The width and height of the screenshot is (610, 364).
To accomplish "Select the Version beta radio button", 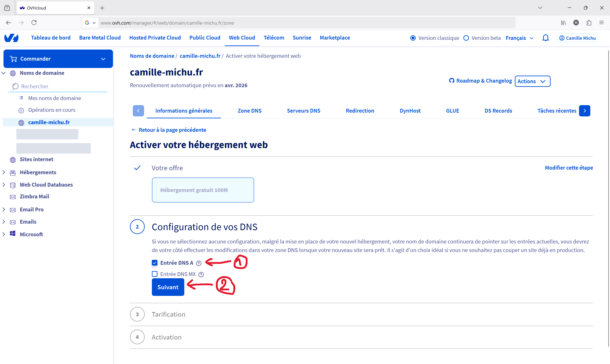I will [x=466, y=38].
